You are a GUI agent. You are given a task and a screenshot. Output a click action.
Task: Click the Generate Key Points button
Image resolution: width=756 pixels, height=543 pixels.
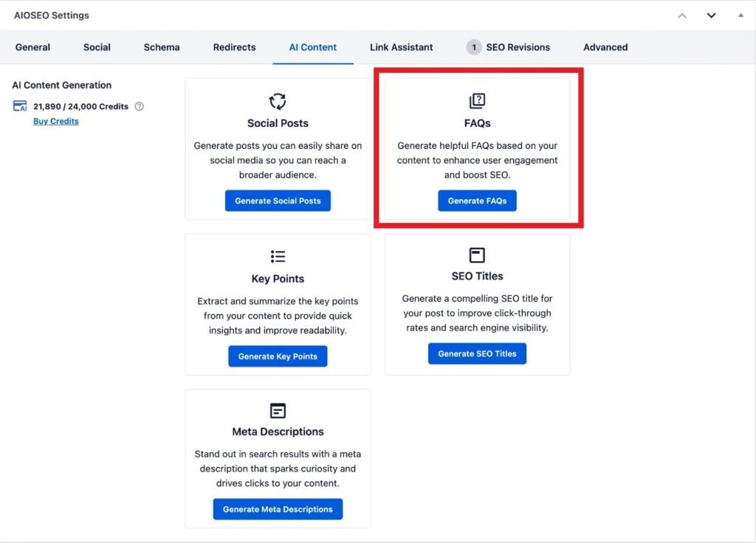point(278,356)
